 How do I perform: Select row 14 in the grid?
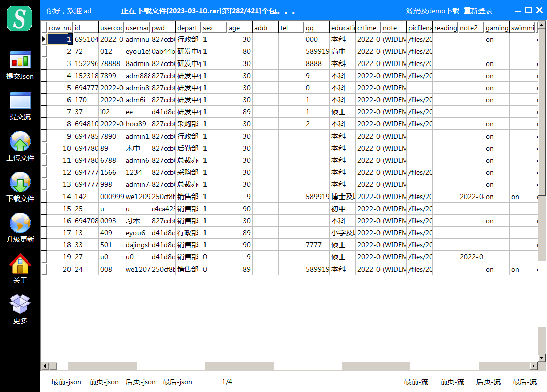click(x=289, y=197)
